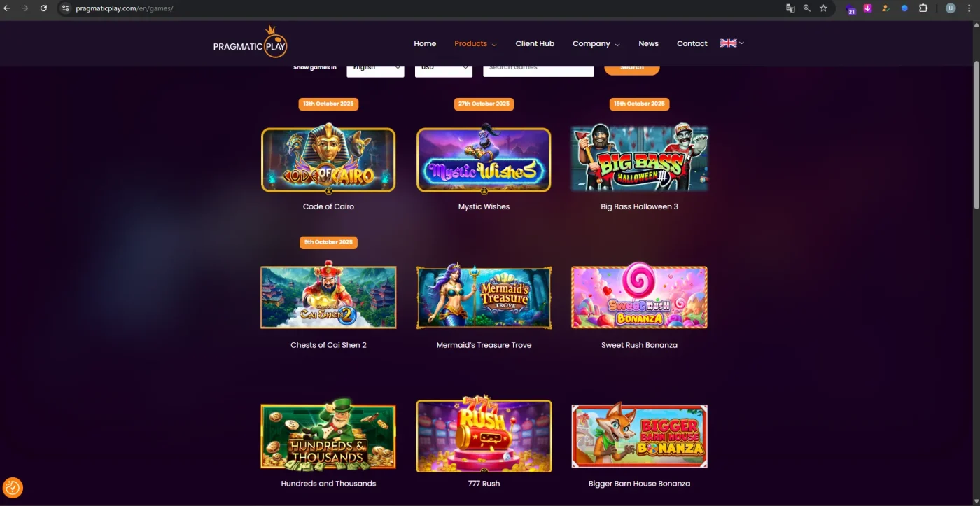
Task: Bookmark this page with the star icon
Action: 823,8
